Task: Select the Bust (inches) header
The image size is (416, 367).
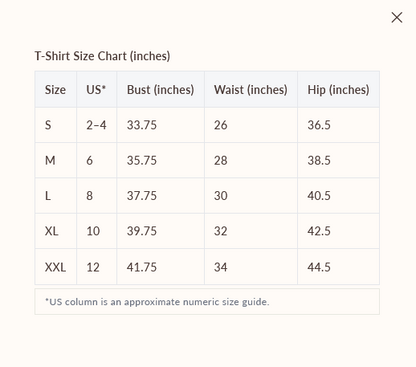Action: (x=160, y=89)
